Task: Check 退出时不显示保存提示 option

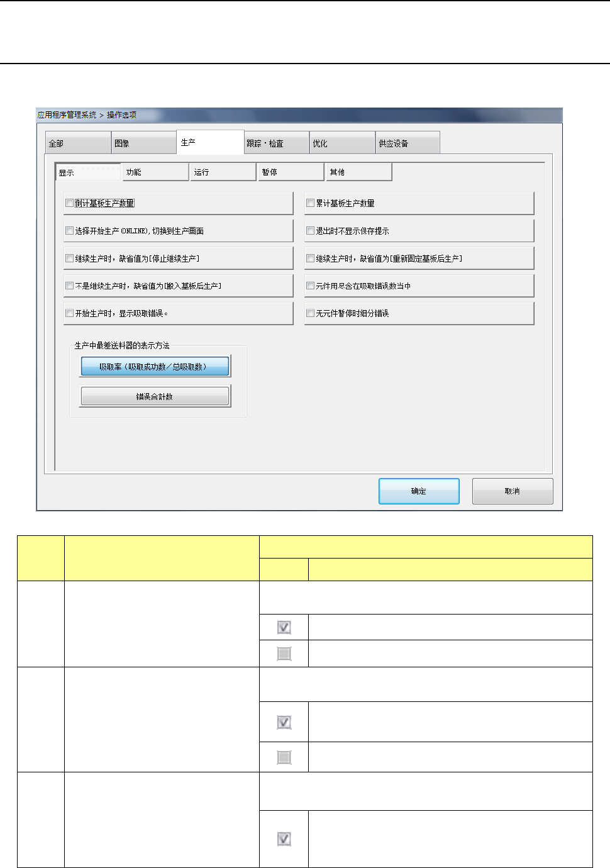Action: [x=310, y=231]
